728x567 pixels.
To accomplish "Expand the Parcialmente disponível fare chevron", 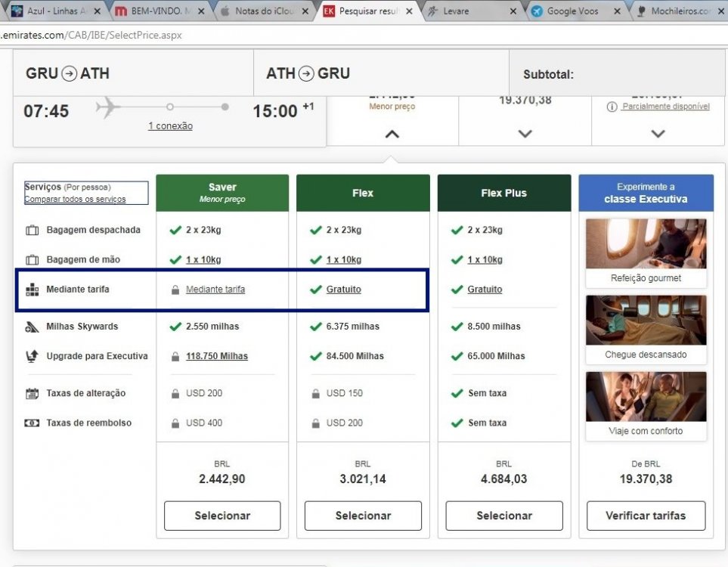I will 658,134.
